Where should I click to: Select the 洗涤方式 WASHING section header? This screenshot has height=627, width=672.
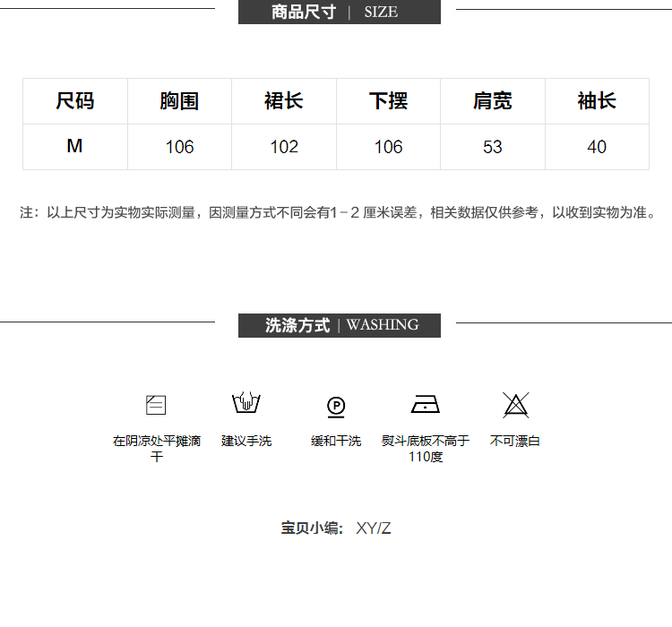(339, 325)
